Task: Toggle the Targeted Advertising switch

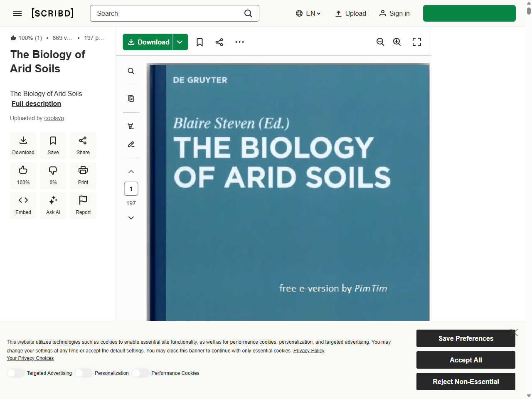Action: click(16, 373)
